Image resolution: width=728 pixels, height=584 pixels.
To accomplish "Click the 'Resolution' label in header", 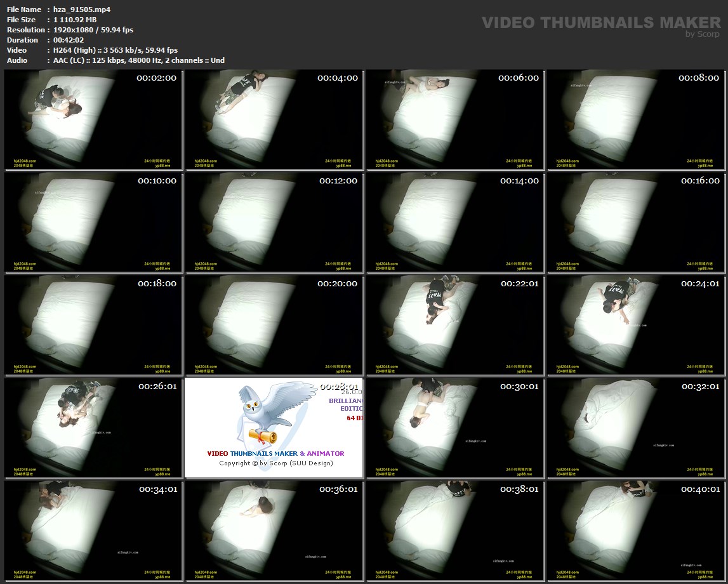I will [x=25, y=30].
